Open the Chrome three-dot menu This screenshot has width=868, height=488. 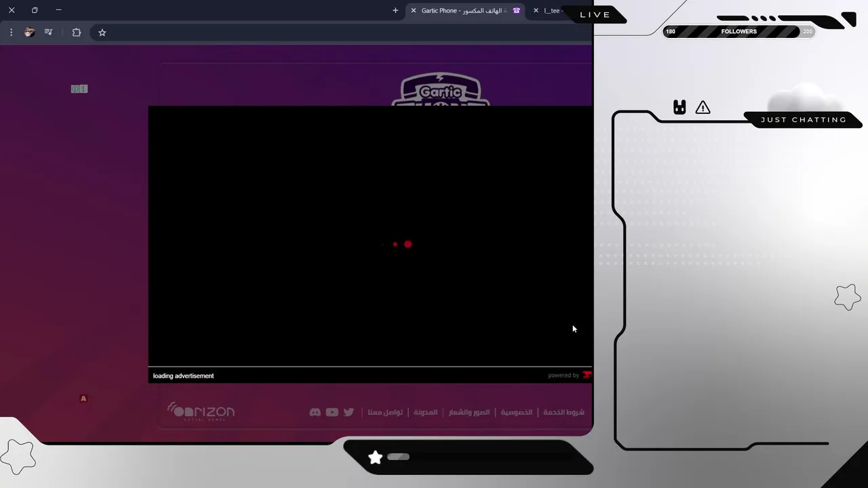click(11, 32)
